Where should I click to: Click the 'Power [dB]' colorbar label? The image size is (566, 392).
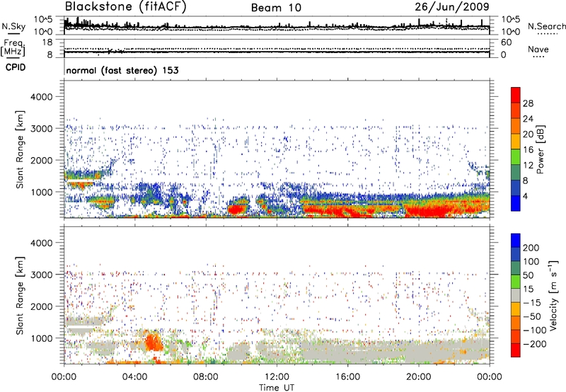(x=541, y=149)
